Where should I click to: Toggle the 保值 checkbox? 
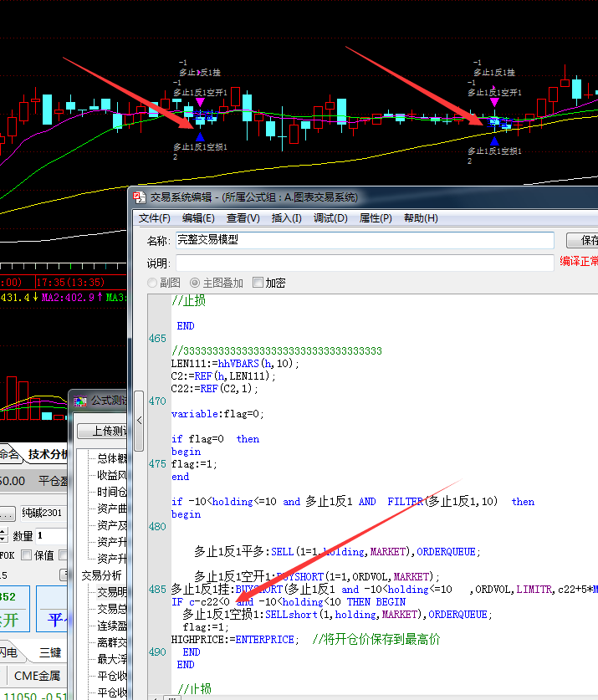pyautogui.click(x=26, y=554)
